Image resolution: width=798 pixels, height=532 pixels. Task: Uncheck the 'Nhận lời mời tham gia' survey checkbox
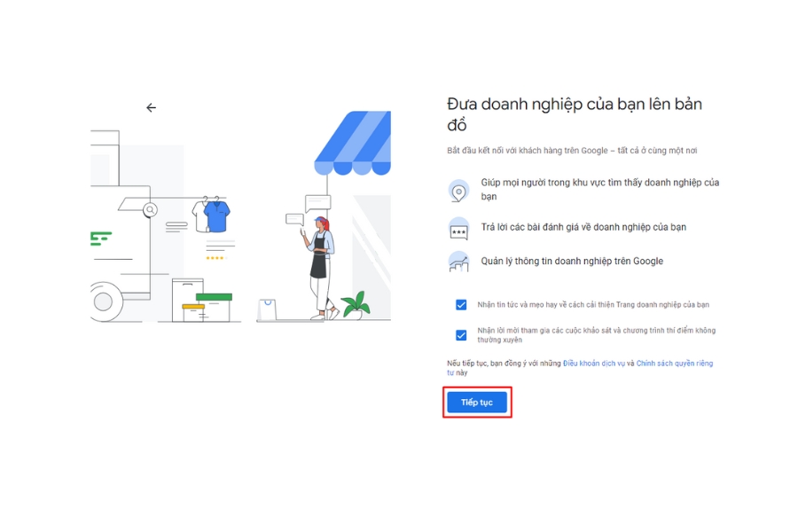461,335
